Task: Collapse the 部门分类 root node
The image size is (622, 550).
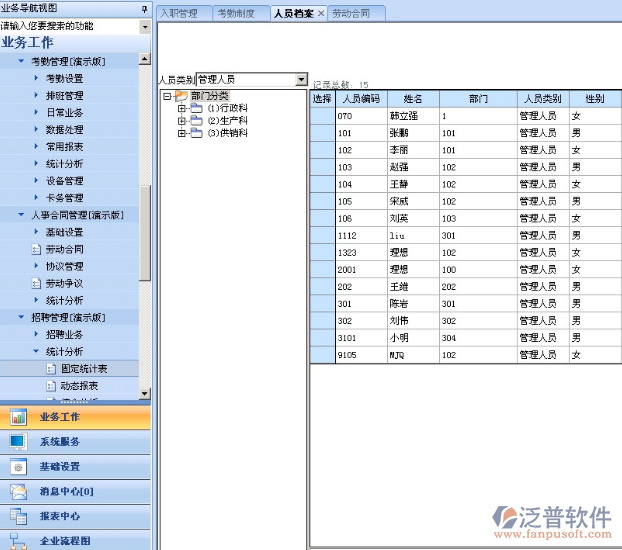Action: click(166, 96)
